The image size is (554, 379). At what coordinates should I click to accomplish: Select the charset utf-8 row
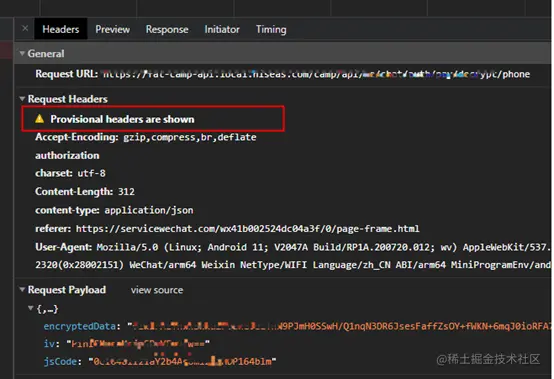pyautogui.click(x=70, y=173)
